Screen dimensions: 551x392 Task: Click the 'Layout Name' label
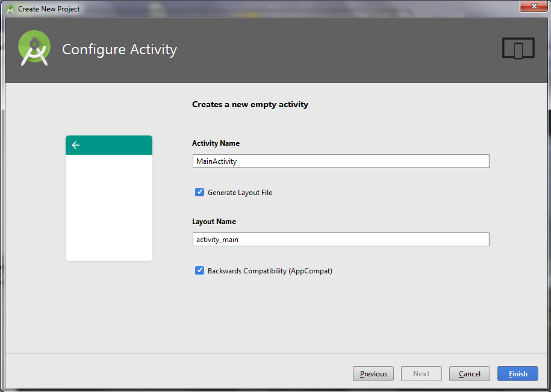tap(214, 222)
